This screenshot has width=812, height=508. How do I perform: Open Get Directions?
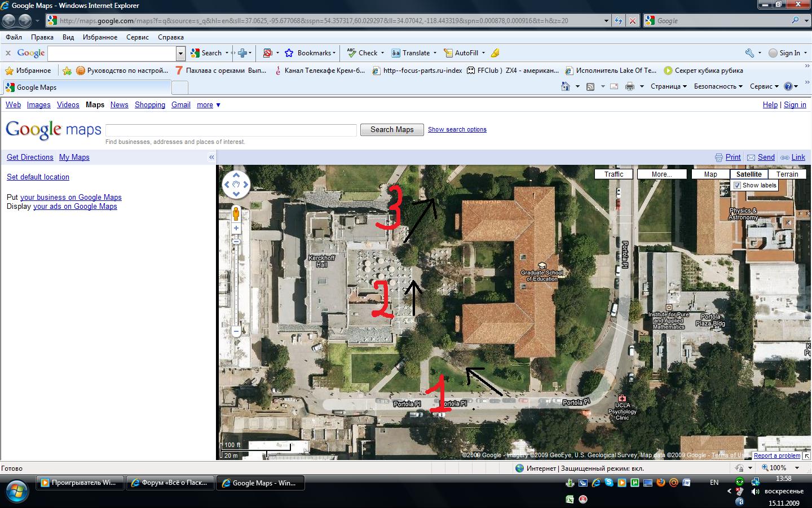(30, 157)
